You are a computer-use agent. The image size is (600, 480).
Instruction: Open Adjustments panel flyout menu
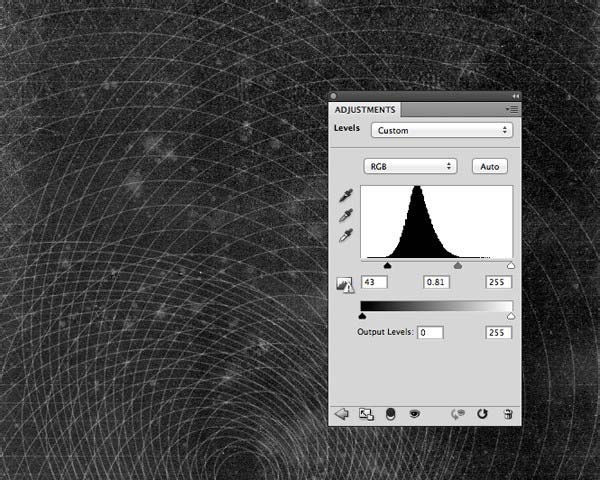click(x=512, y=109)
